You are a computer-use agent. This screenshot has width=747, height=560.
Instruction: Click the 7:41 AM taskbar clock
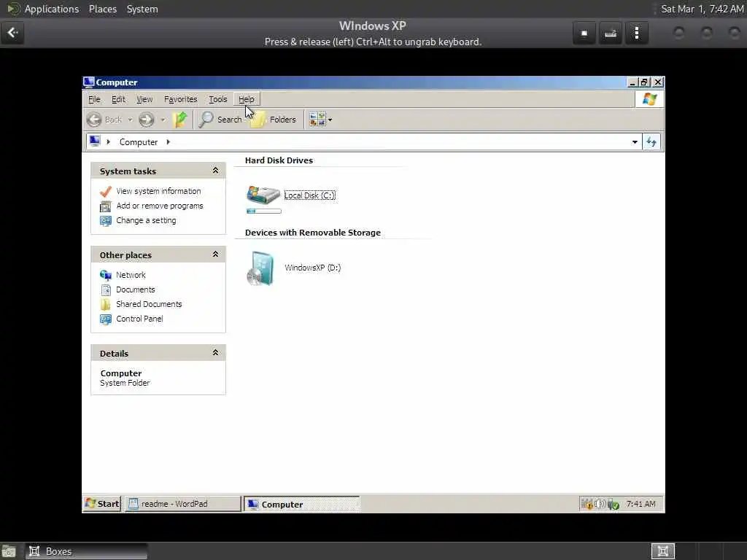pyautogui.click(x=640, y=504)
